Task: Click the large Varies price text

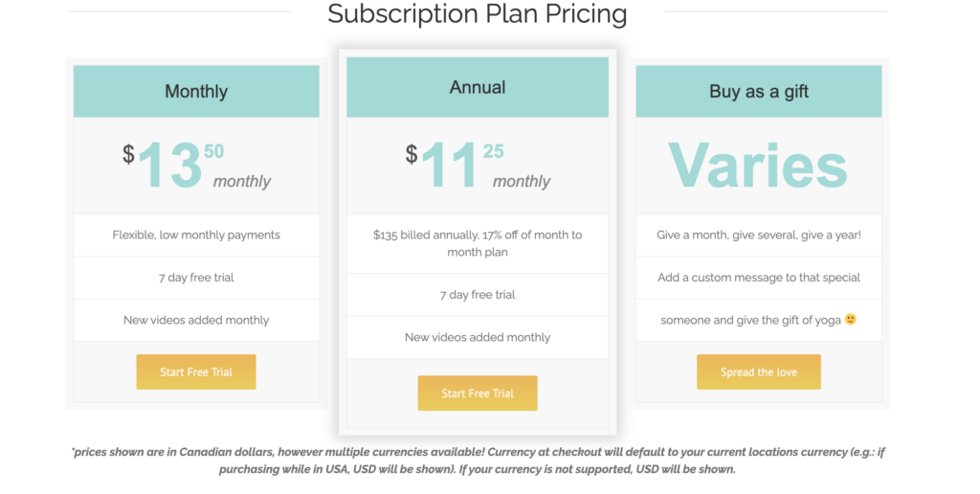Action: click(x=758, y=166)
